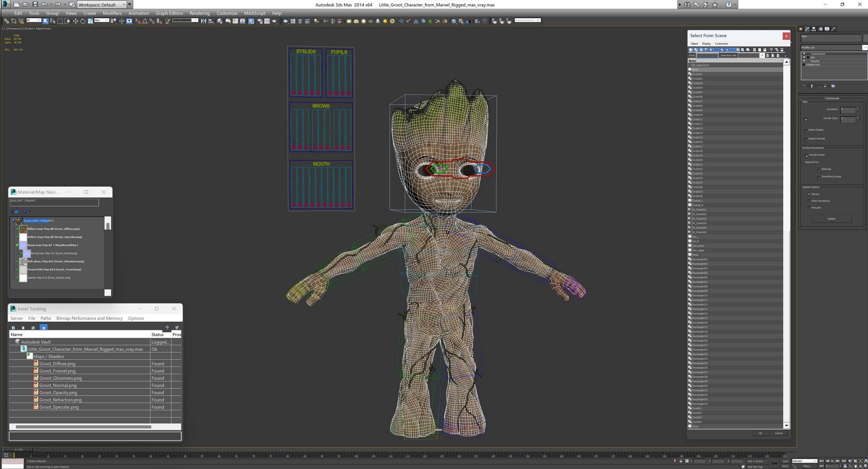Click inside the Find input field
The image size is (868, 469).
point(707,56)
